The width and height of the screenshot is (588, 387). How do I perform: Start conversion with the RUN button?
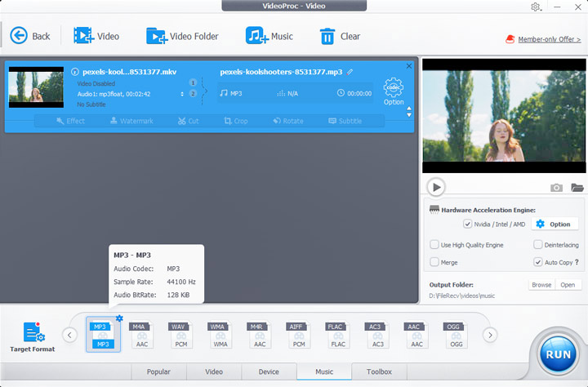558,354
